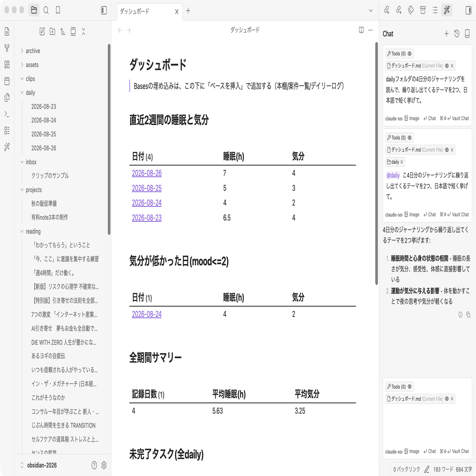476x476 pixels.
Task: Follow 2026-08-26 link in sleep table
Action: 147,173
